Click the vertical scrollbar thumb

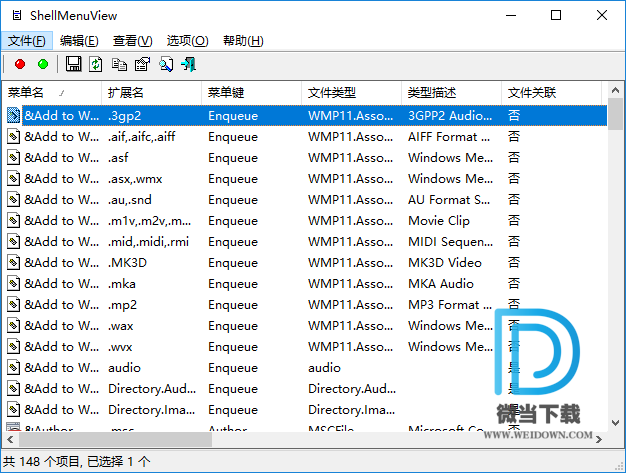click(615, 115)
